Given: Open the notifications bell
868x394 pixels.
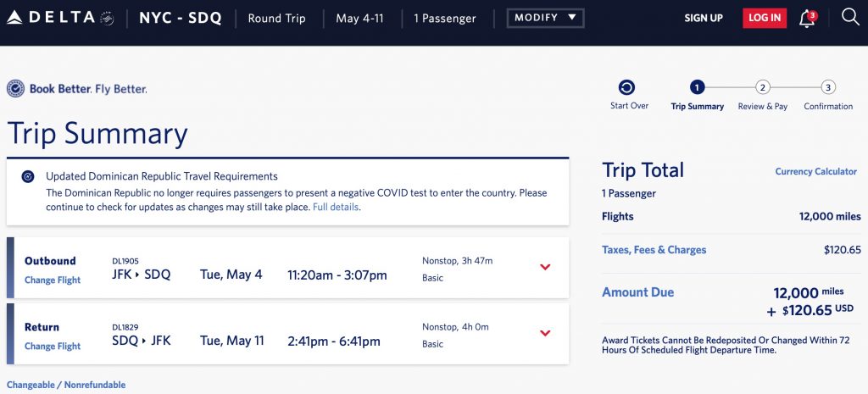Looking at the screenshot, I should (806, 19).
